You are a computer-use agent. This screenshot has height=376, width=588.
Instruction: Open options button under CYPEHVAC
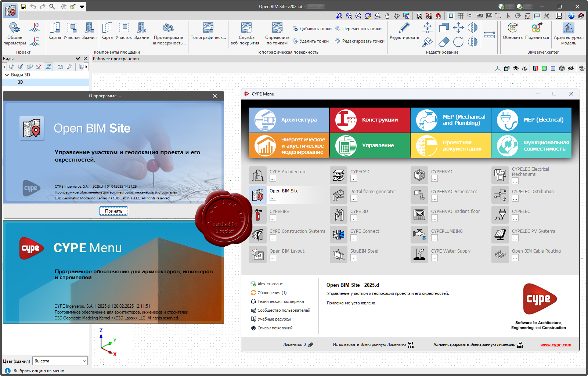point(434,179)
